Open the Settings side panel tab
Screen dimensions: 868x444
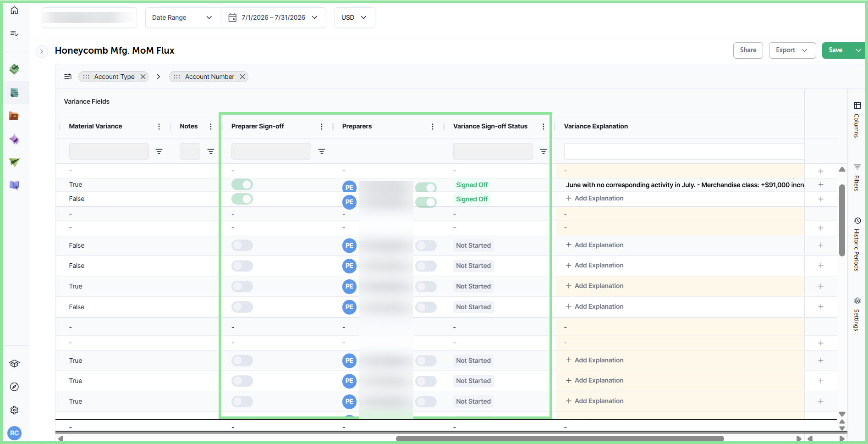coord(857,314)
